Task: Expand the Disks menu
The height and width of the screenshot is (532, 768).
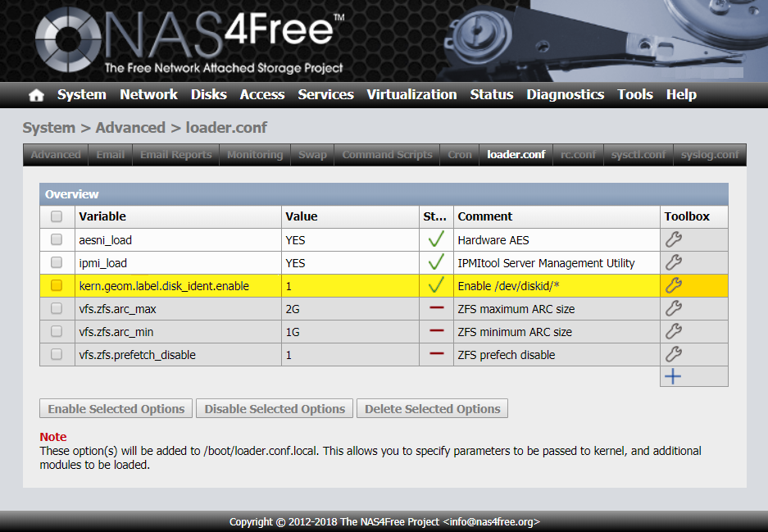Action: click(208, 95)
